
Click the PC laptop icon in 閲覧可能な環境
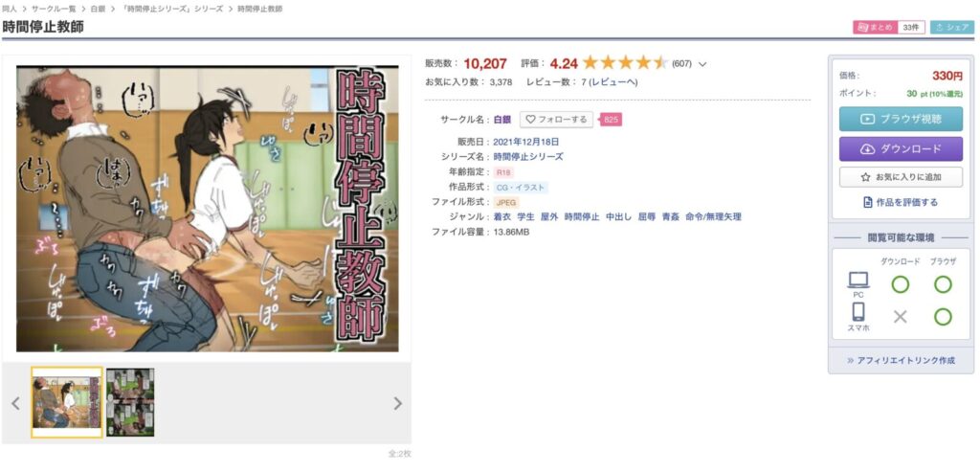coord(858,281)
